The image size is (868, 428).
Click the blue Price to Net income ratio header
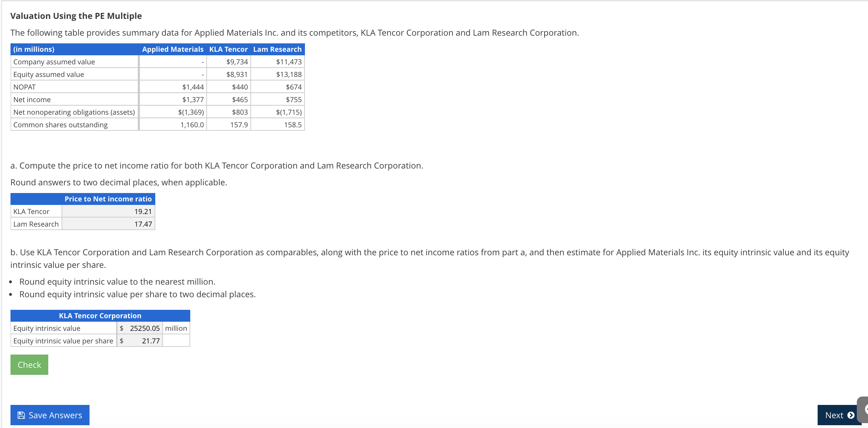click(x=108, y=199)
